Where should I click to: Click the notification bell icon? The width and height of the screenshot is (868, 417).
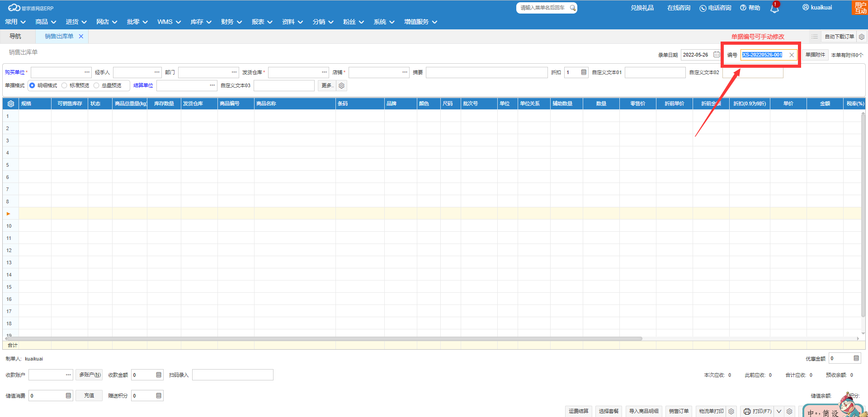coord(774,8)
